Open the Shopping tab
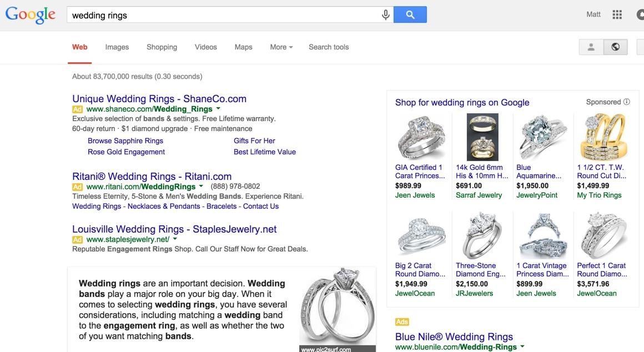The image size is (644, 352). click(162, 47)
